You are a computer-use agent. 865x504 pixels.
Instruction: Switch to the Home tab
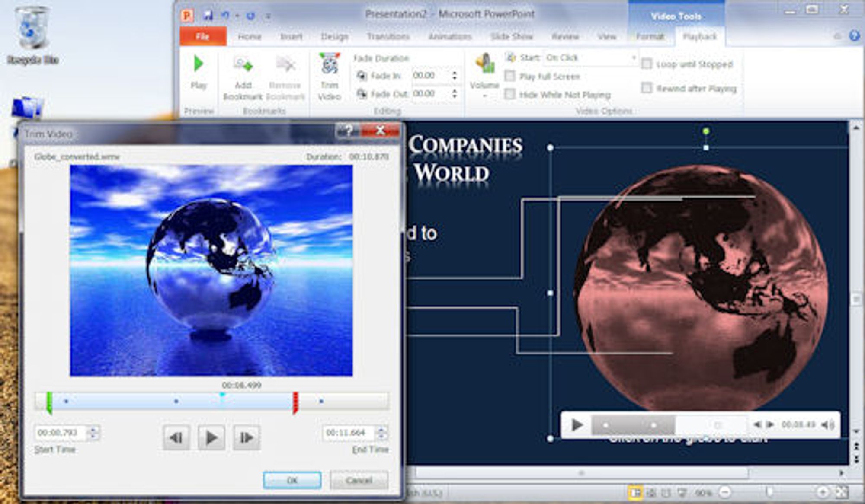pos(250,37)
